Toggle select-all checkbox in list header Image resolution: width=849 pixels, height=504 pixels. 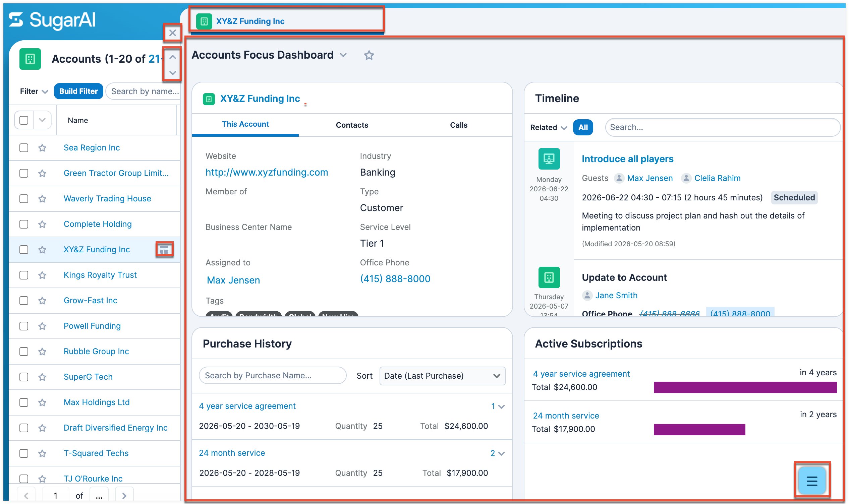coord(24,120)
